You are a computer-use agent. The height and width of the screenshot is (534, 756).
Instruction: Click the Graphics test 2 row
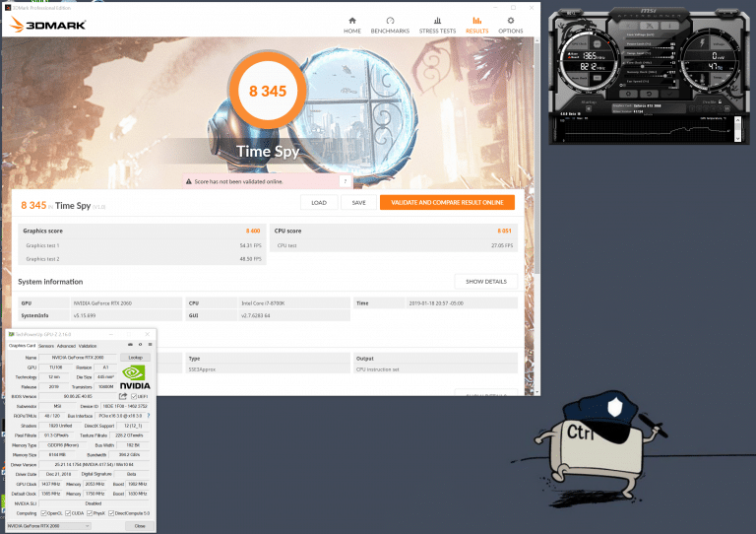tap(142, 259)
